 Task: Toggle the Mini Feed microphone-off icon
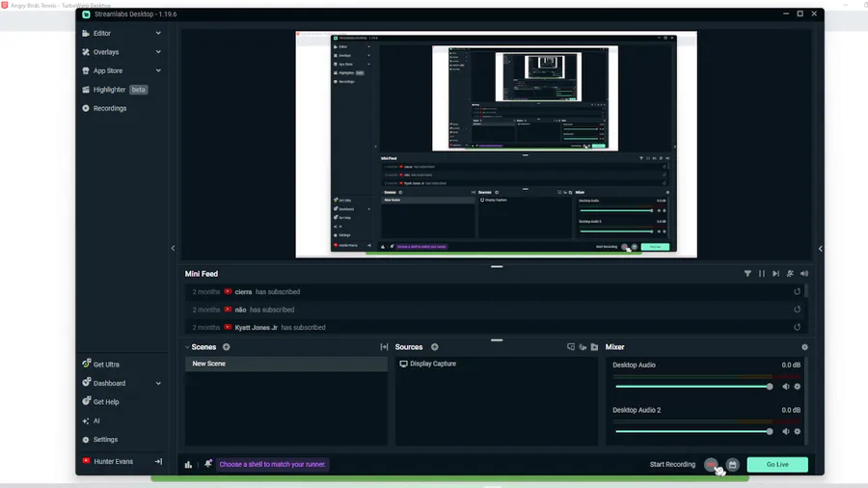click(x=790, y=273)
